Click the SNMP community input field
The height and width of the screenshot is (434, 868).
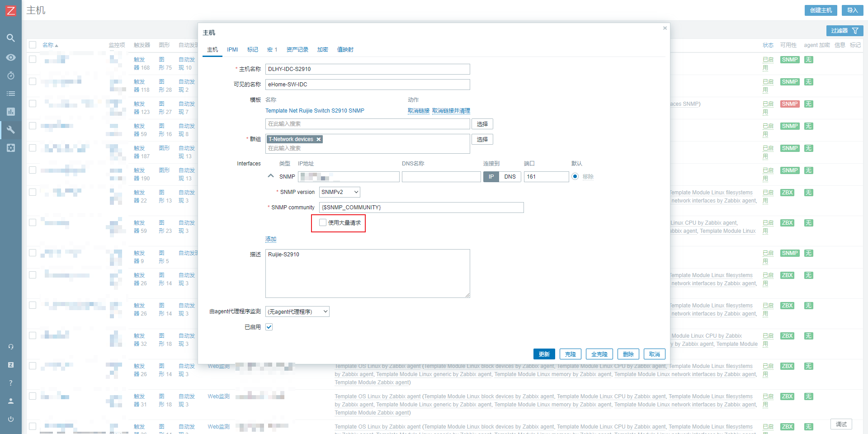[x=421, y=208]
